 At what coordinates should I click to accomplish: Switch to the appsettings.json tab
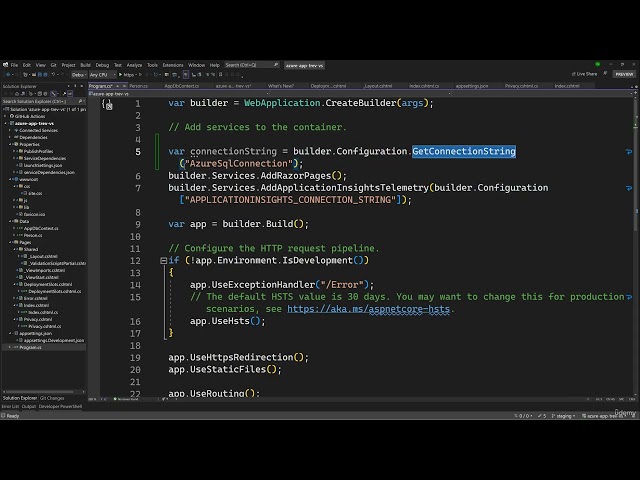click(x=472, y=86)
